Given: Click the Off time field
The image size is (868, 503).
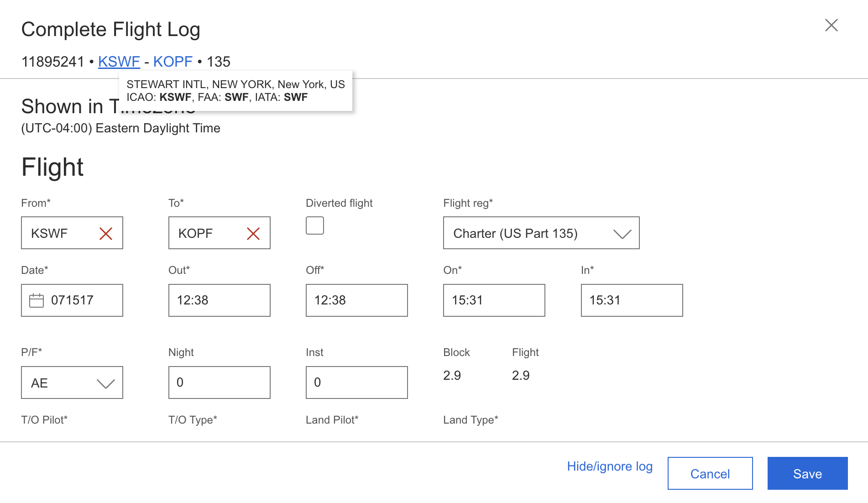Looking at the screenshot, I should (356, 300).
